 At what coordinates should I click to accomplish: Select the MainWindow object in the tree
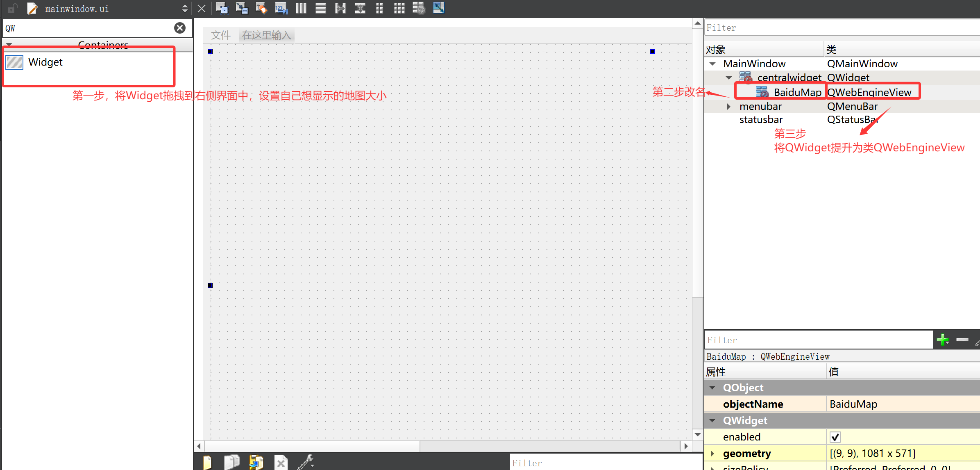[754, 64]
